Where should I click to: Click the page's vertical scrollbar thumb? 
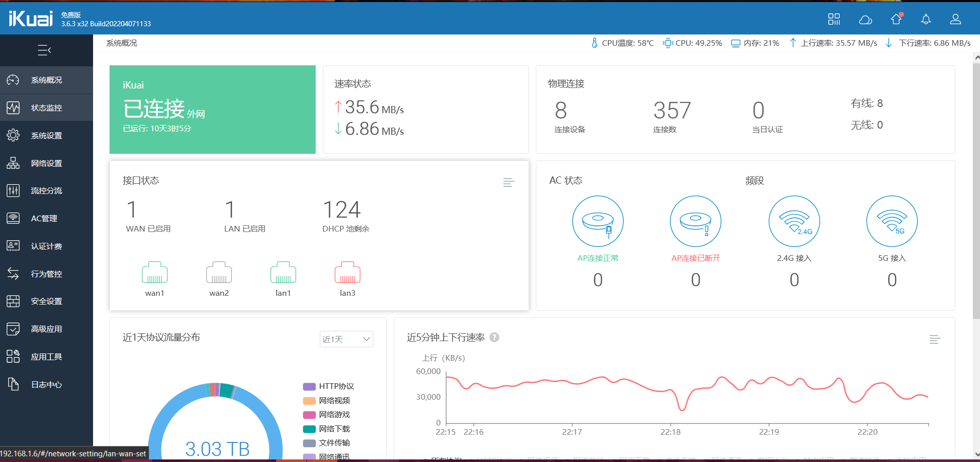pyautogui.click(x=976, y=190)
